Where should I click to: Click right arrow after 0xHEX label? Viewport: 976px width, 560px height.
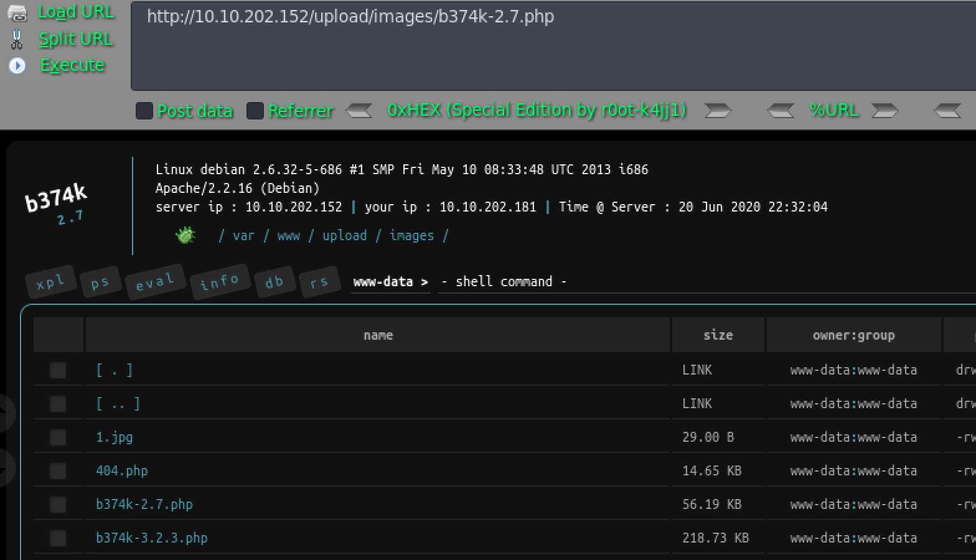(718, 111)
